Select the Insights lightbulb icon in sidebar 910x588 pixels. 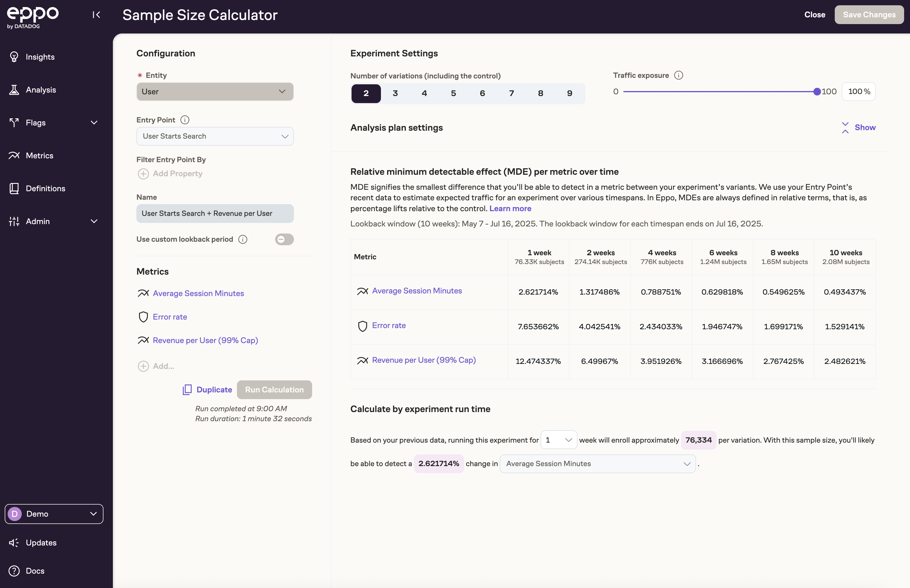(x=14, y=57)
